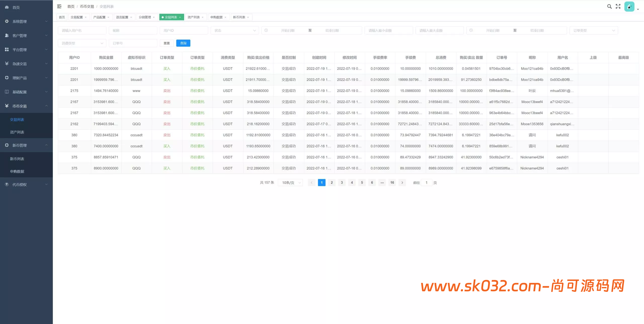Open the 状态 dropdown filter
Image resolution: width=644 pixels, height=324 pixels.
click(234, 30)
